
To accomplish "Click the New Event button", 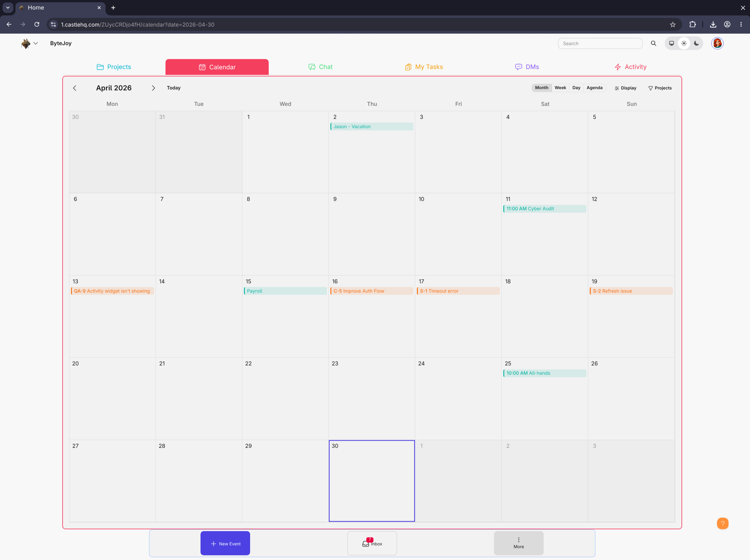I will point(225,543).
